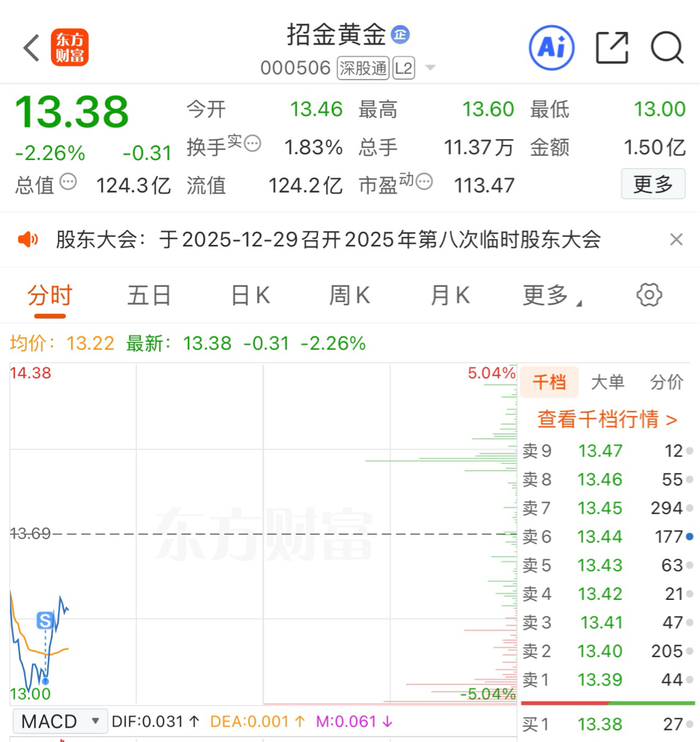Image resolution: width=700 pixels, height=742 pixels.
Task: Tap the 卖6 row at 13.44
Action: click(x=608, y=537)
